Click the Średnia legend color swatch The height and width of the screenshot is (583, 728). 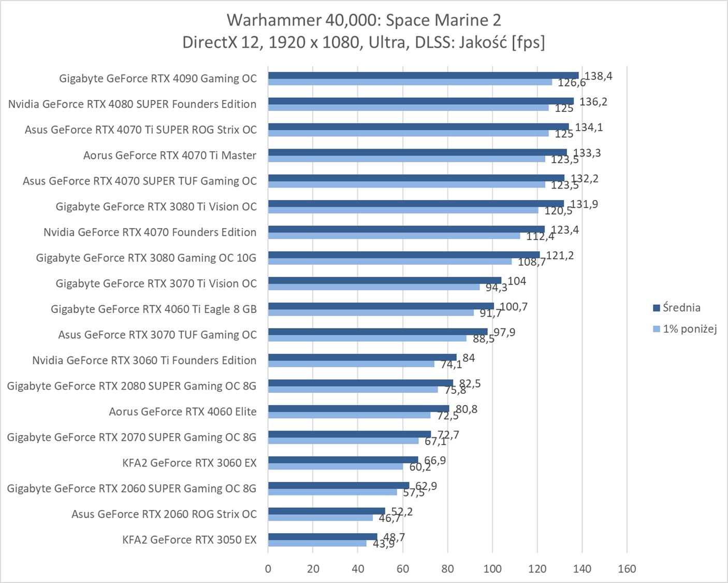click(657, 308)
